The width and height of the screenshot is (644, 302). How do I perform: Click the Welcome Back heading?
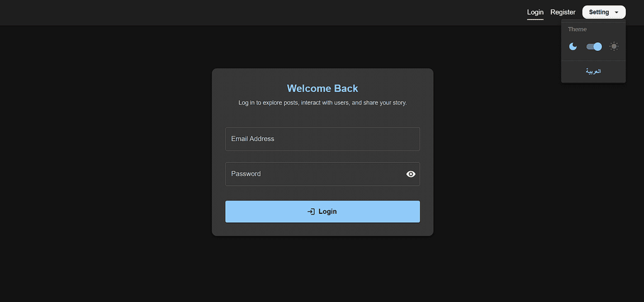click(323, 88)
